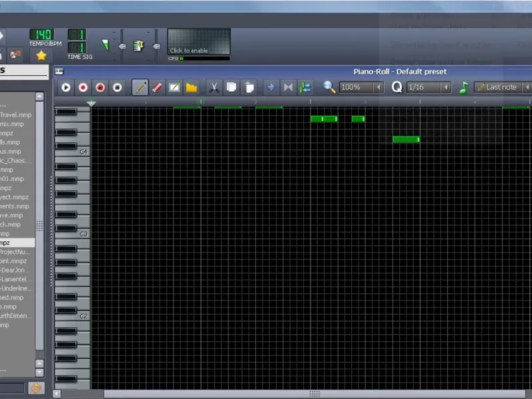Image resolution: width=532 pixels, height=399 pixels.
Task: Click the Cut scissors icon
Action: [x=213, y=88]
